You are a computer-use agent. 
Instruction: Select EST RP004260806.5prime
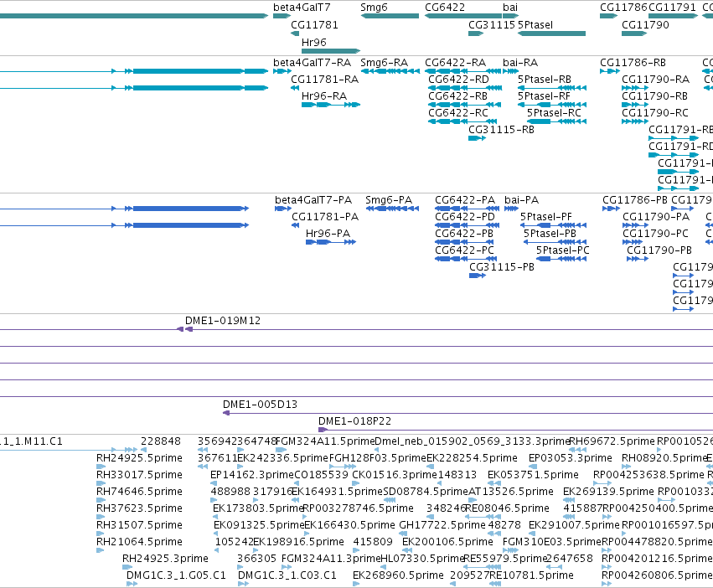(607, 584)
